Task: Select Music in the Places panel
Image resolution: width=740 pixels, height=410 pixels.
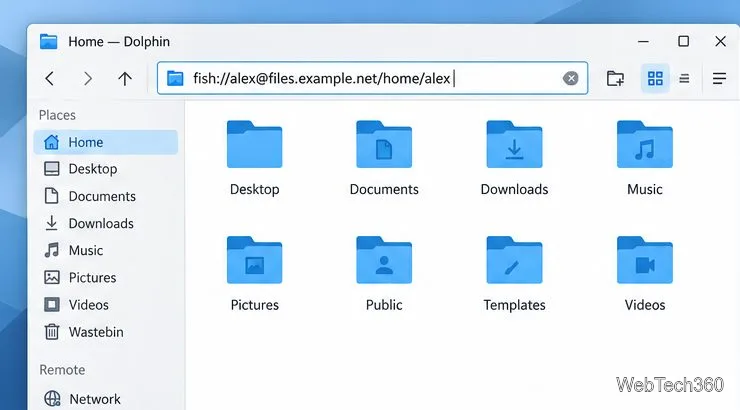Action: click(106, 251)
